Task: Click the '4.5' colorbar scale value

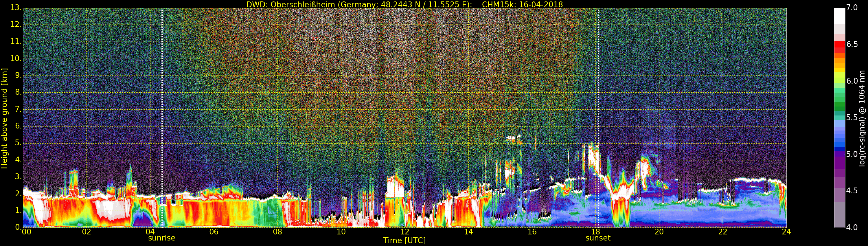Action: (x=852, y=191)
